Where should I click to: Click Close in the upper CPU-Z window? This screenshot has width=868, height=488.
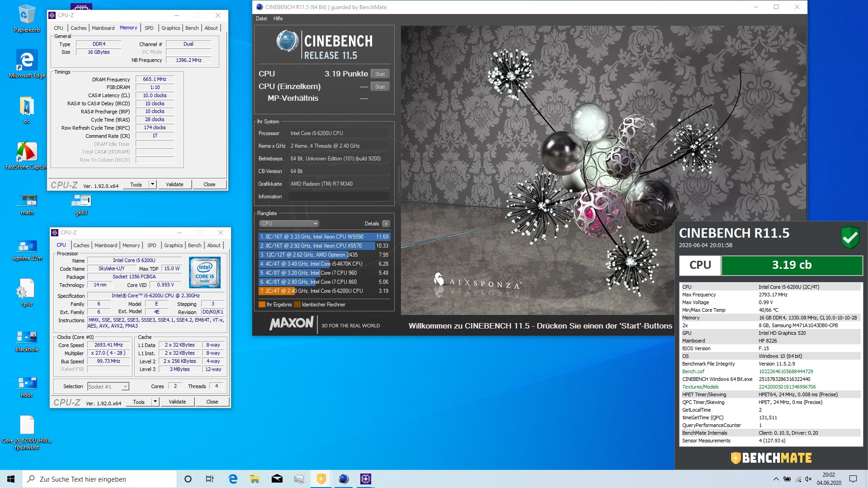[209, 184]
